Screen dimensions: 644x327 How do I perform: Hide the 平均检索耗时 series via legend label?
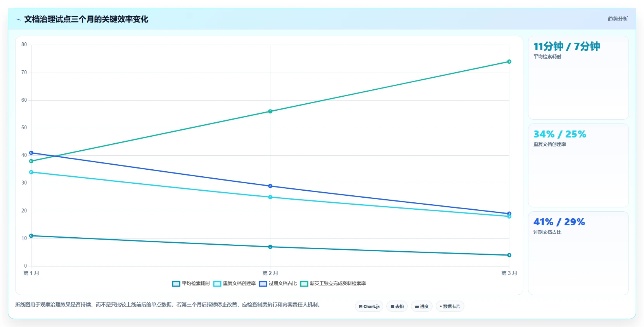click(196, 284)
